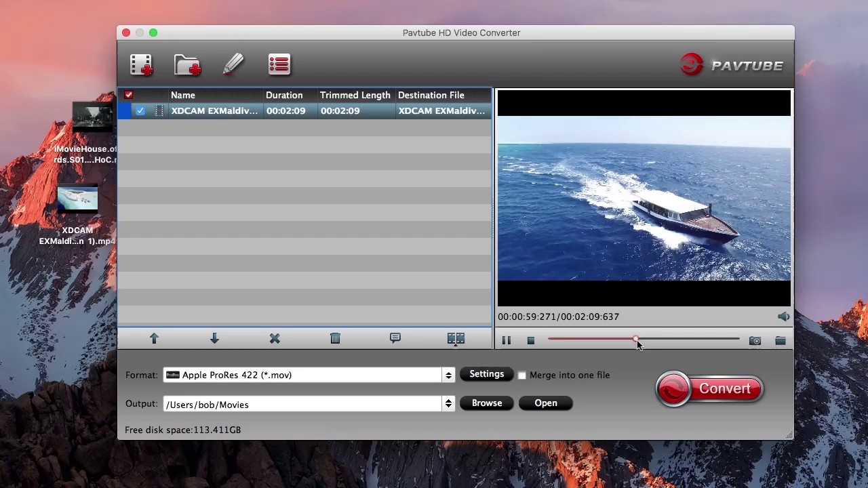Move selected item down with arrow
Viewport: 868px width, 488px height.
[x=214, y=338]
